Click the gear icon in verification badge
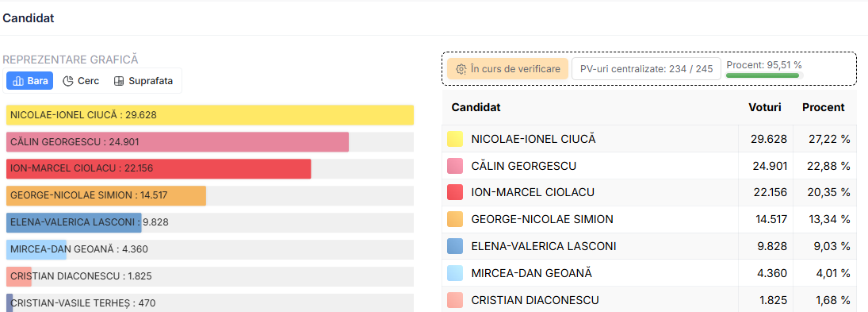Screen dimensions: 868x312 [x=461, y=69]
